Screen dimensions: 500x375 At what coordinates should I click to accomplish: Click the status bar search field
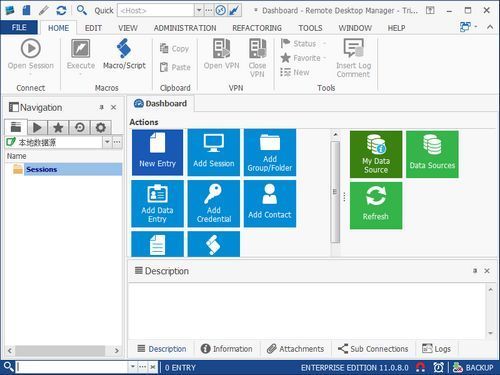point(72,367)
